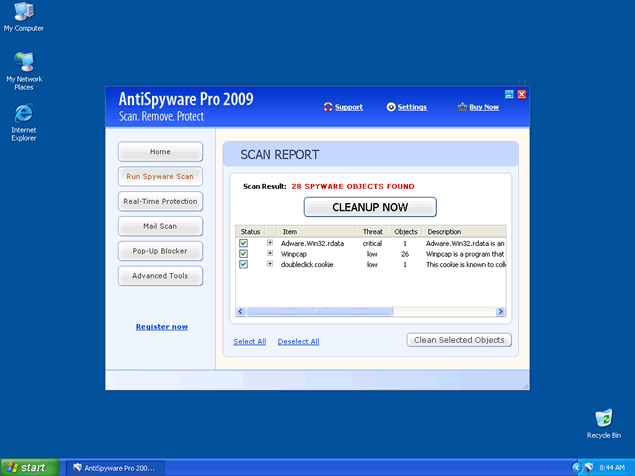This screenshot has height=476, width=635.
Task: Click the Settings gear icon
Action: (x=390, y=107)
